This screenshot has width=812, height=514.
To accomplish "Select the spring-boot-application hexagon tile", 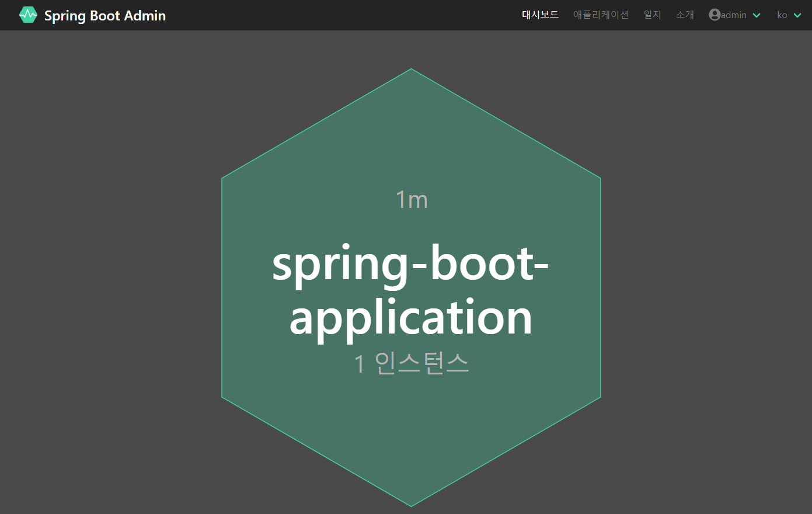I will click(x=411, y=287).
